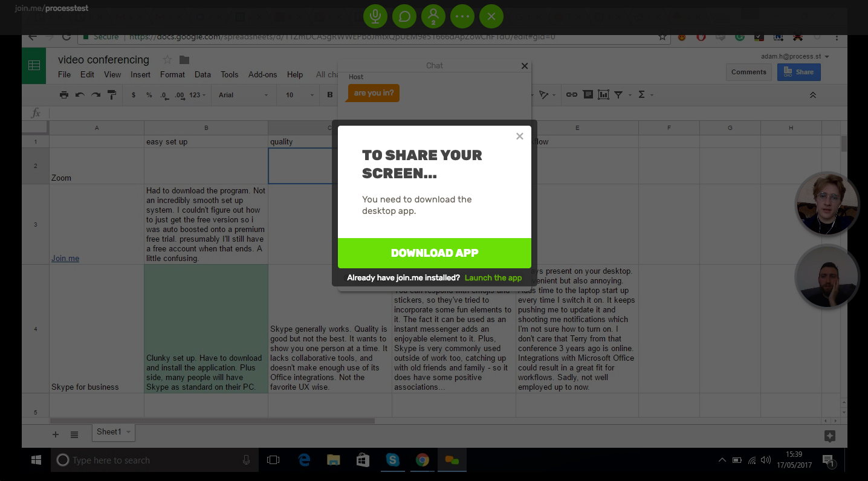Viewport: 868px width, 481px height.
Task: Select cell with 'Skype for business'
Action: click(97, 329)
